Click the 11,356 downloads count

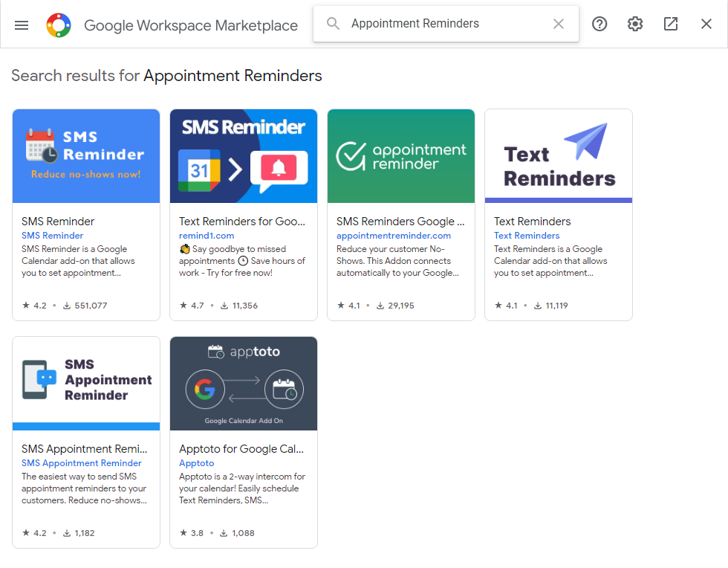click(x=239, y=306)
